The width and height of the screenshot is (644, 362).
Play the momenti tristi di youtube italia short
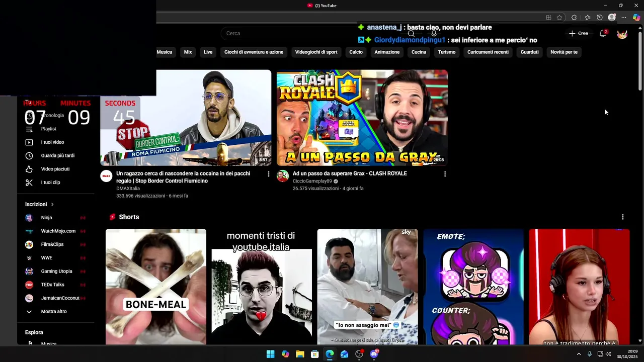262,287
